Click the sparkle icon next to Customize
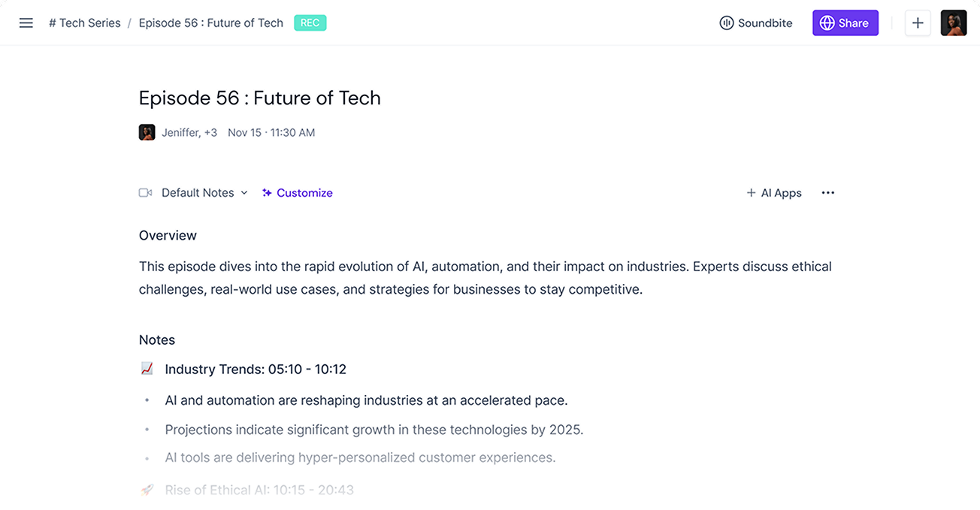This screenshot has height=510, width=980. (267, 192)
